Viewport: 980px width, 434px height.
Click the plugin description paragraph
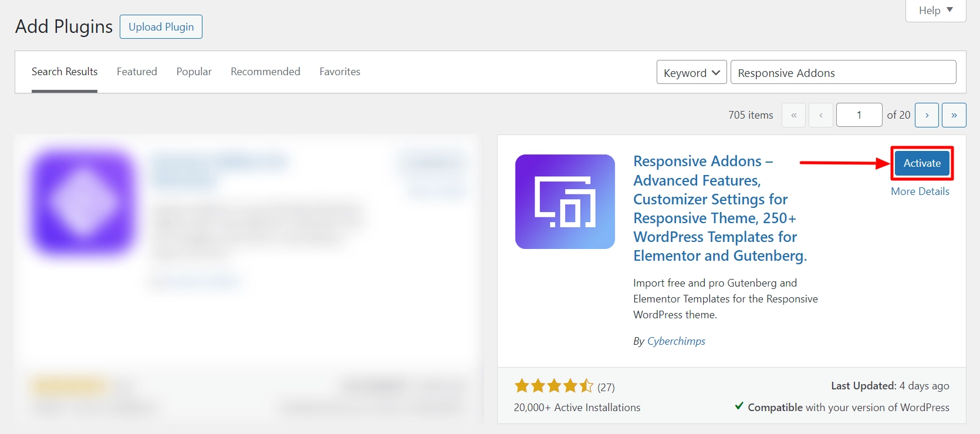pyautogui.click(x=725, y=299)
